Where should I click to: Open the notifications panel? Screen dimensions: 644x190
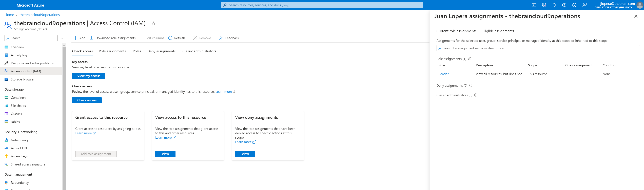coord(554,5)
